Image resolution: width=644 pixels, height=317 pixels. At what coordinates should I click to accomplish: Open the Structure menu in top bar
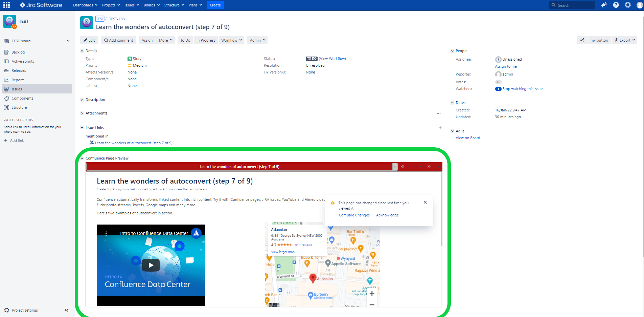[174, 5]
